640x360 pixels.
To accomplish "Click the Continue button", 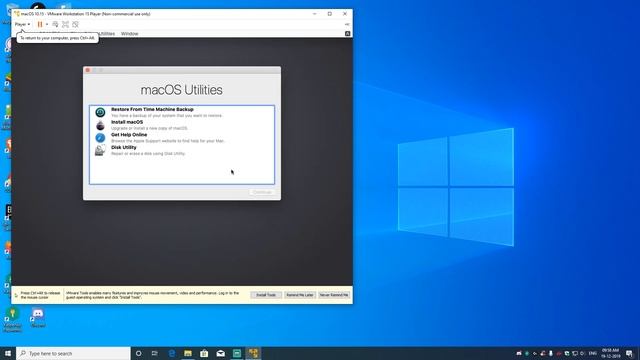I will pyautogui.click(x=262, y=192).
